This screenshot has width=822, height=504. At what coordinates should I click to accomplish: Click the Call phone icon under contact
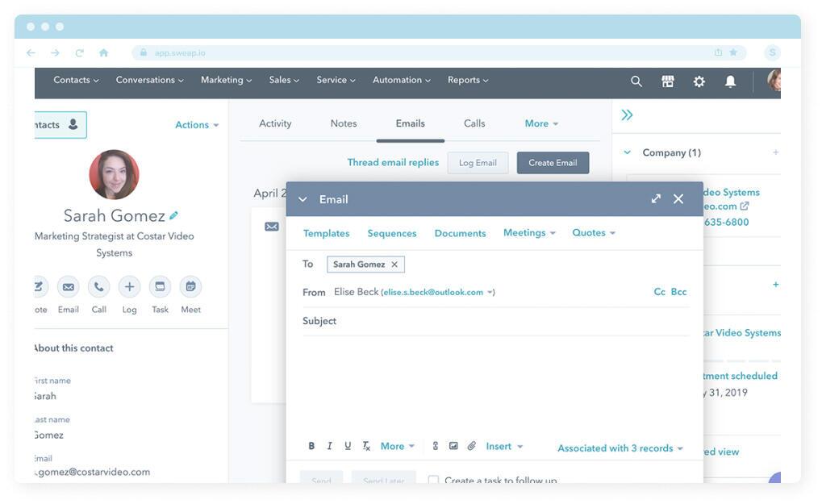[x=98, y=287]
